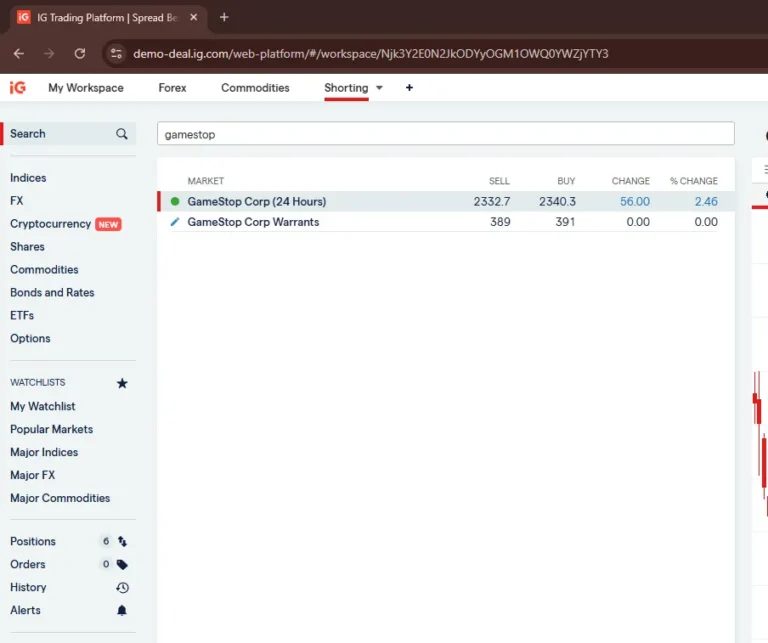Image resolution: width=768 pixels, height=643 pixels.
Task: Select the GameStop Corp (24 Hours) market row
Action: (446, 201)
